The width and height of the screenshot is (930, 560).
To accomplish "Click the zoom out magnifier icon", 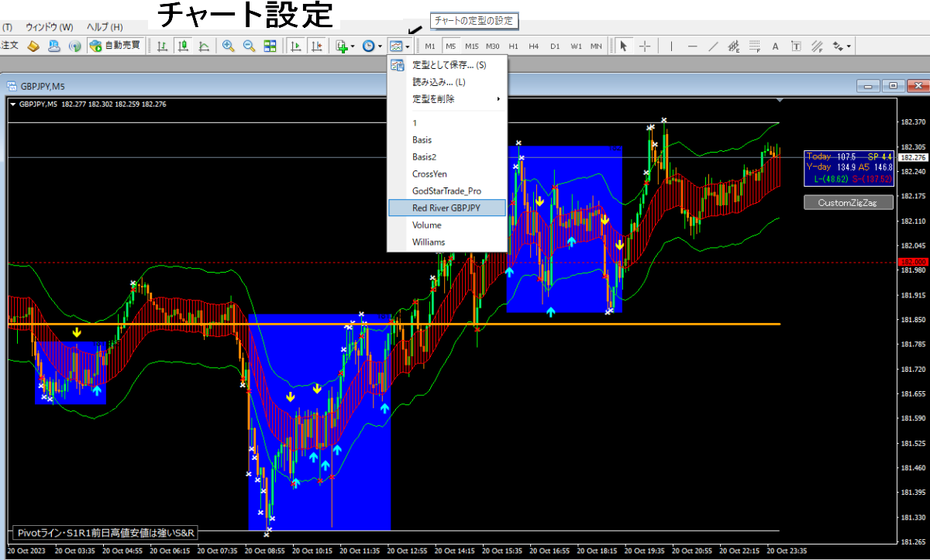I will pos(249,46).
